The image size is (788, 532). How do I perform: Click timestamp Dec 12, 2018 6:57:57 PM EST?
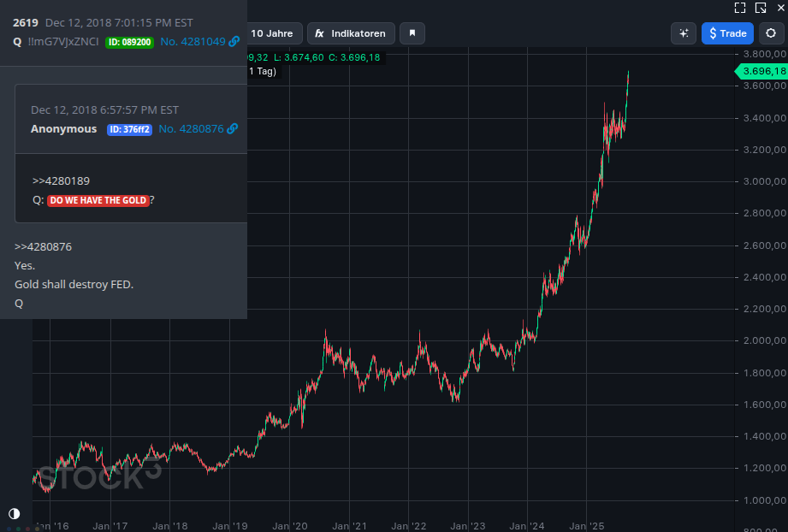[x=104, y=110]
